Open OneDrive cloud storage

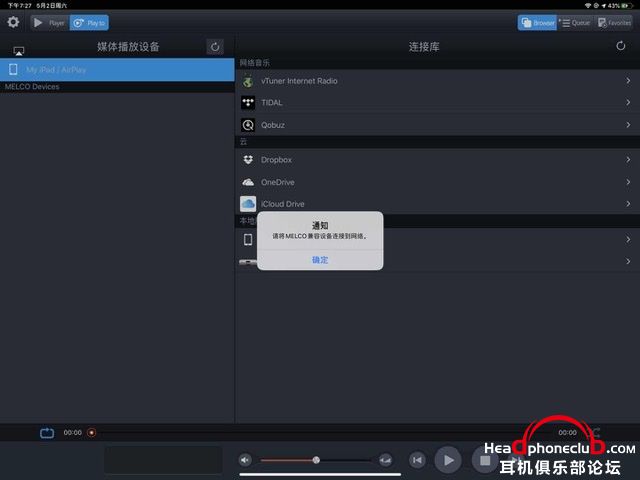click(438, 182)
